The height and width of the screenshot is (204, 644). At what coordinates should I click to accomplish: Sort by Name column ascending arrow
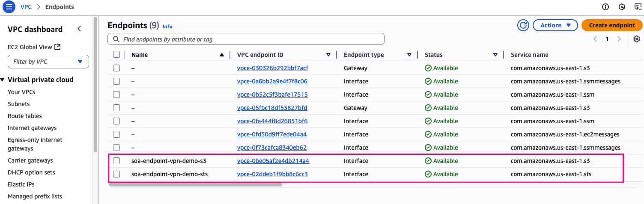pyautogui.click(x=221, y=55)
